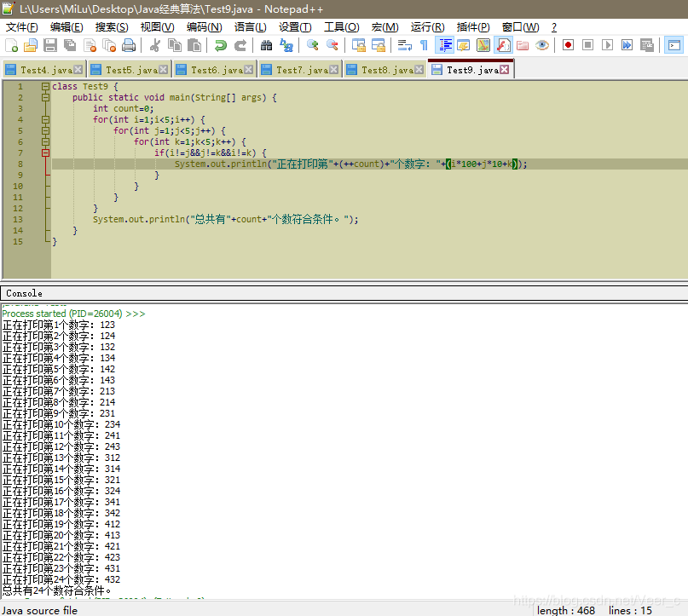Open the 运行(R) menu
Viewport: 688px width, 616px height.
tap(427, 27)
